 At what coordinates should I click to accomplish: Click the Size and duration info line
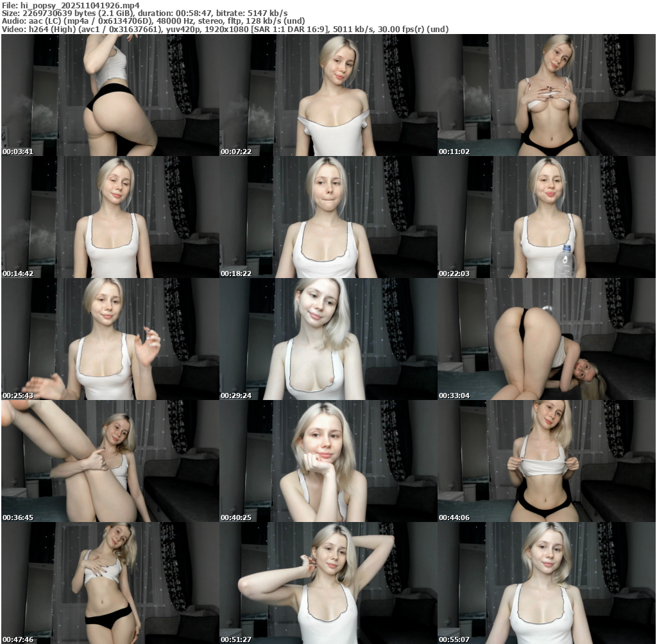pyautogui.click(x=144, y=13)
